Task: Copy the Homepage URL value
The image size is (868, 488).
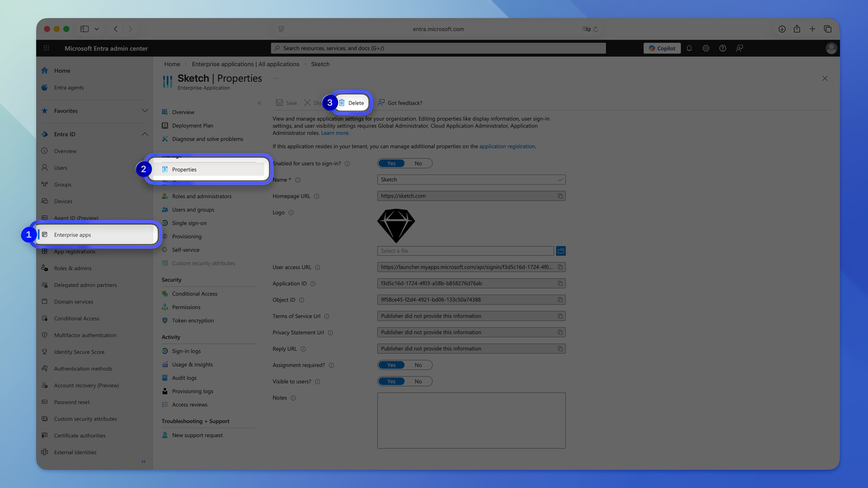Action: (560, 196)
